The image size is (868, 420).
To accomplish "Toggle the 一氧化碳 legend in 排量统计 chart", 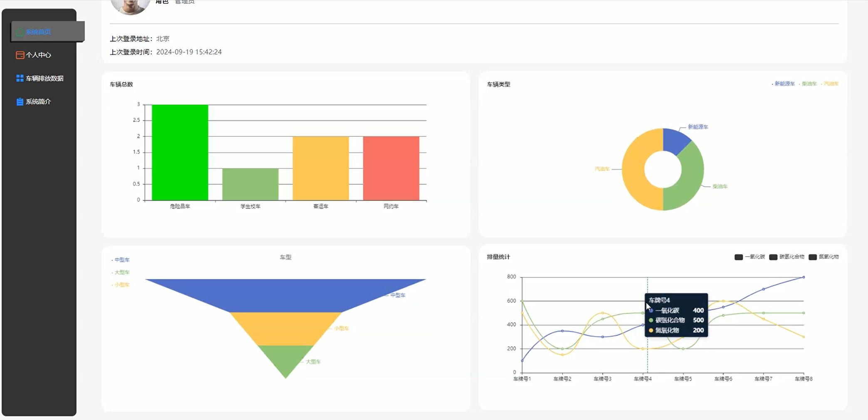I will coord(750,257).
